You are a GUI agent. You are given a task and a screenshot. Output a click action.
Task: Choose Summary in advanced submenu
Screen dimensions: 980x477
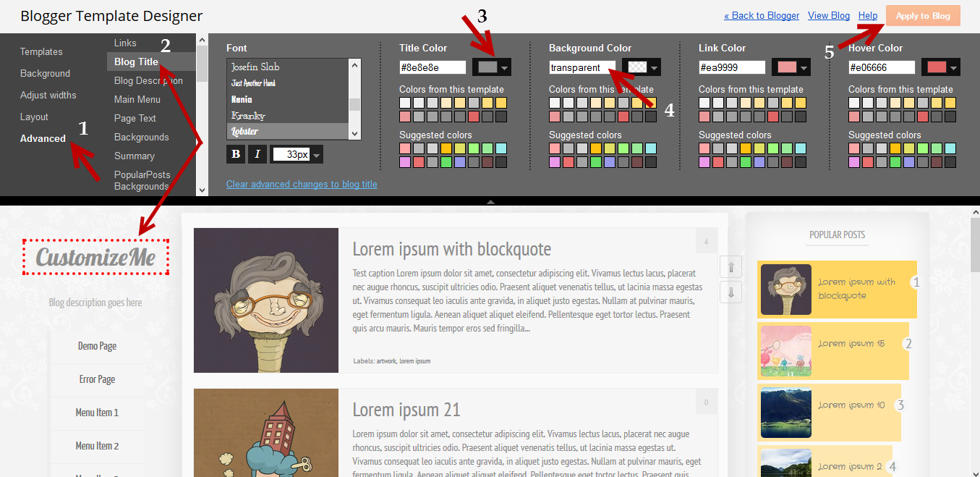(x=134, y=156)
